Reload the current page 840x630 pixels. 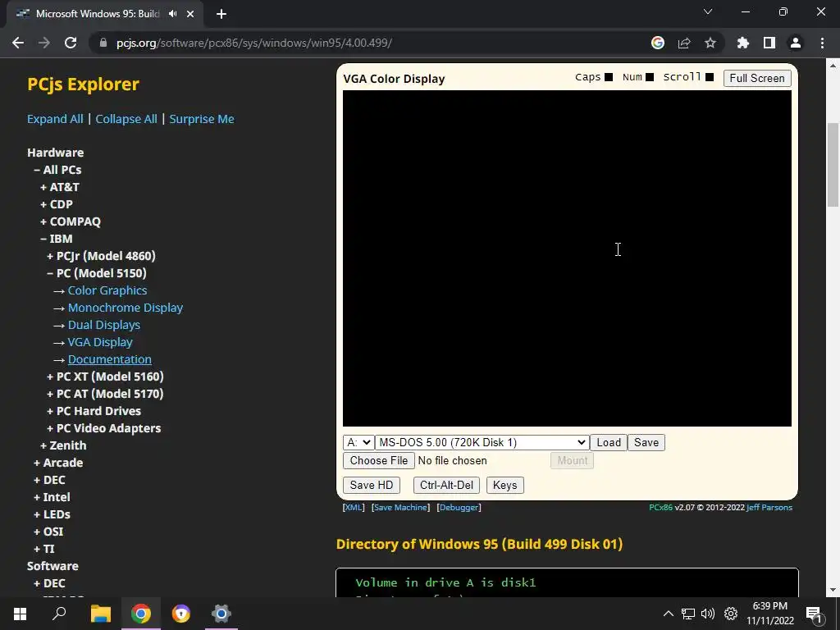click(x=71, y=43)
